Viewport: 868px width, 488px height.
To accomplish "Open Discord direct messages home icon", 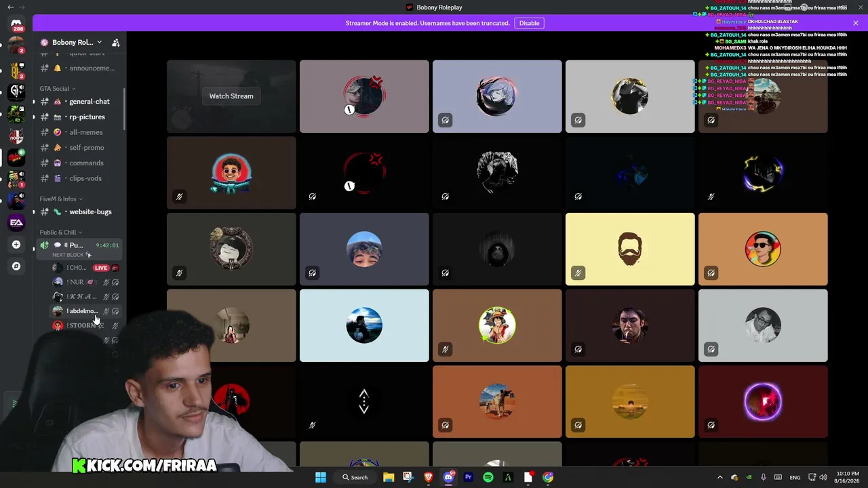I will (16, 24).
